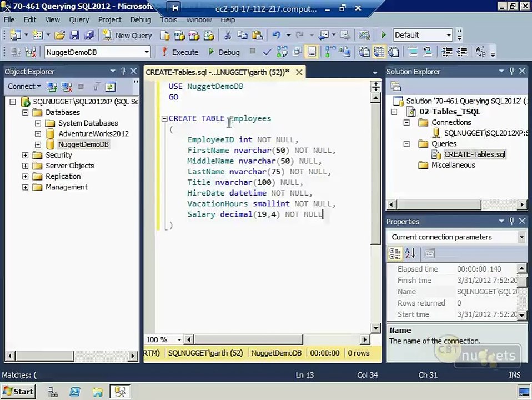
Task: Select the Management folder
Action: 67,187
